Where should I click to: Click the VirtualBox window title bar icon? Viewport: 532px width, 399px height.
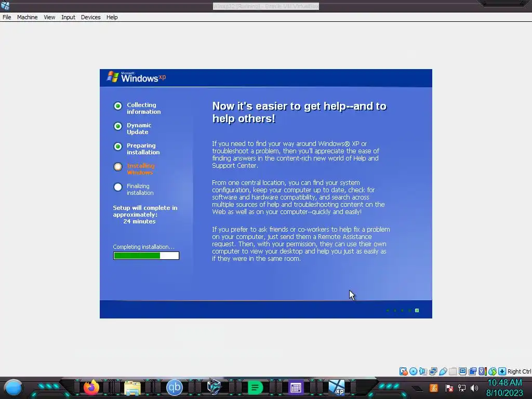pyautogui.click(x=5, y=5)
